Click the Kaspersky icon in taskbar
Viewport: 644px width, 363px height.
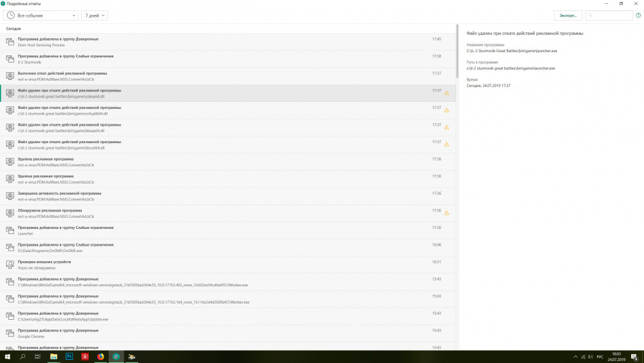point(116,357)
